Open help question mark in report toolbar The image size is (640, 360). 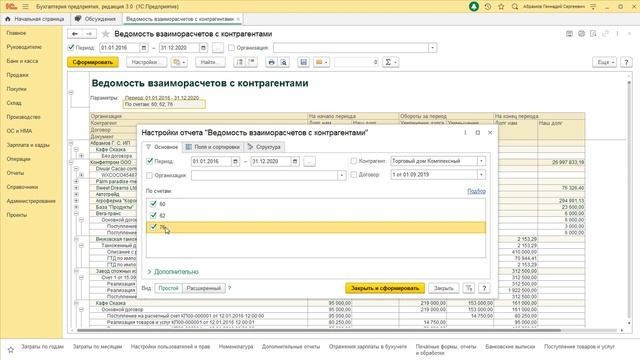(x=626, y=62)
